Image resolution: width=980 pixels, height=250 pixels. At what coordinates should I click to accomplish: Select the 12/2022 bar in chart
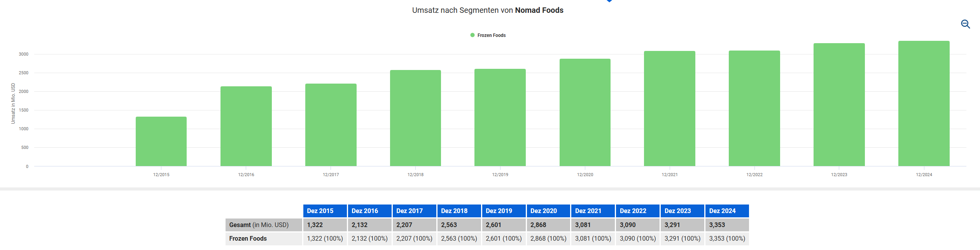click(x=754, y=108)
